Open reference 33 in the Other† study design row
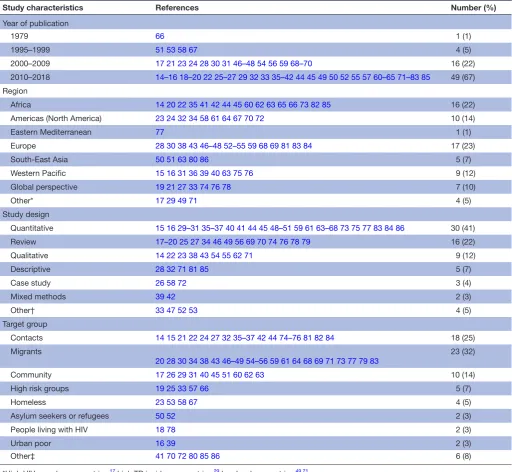 tap(160, 310)
